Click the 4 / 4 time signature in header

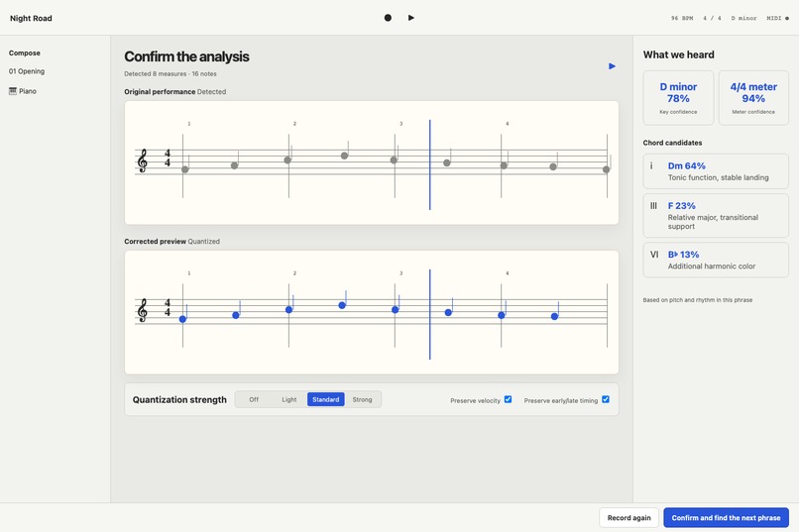[712, 18]
